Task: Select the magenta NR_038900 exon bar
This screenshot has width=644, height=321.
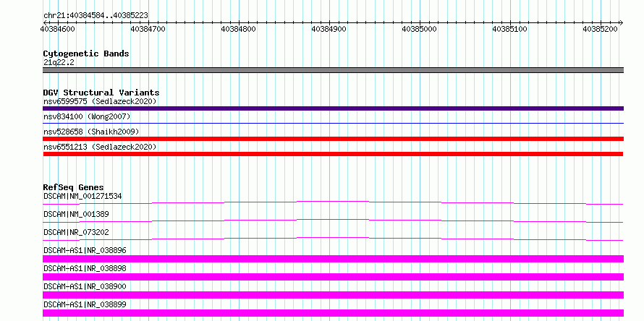Action: coord(333,295)
